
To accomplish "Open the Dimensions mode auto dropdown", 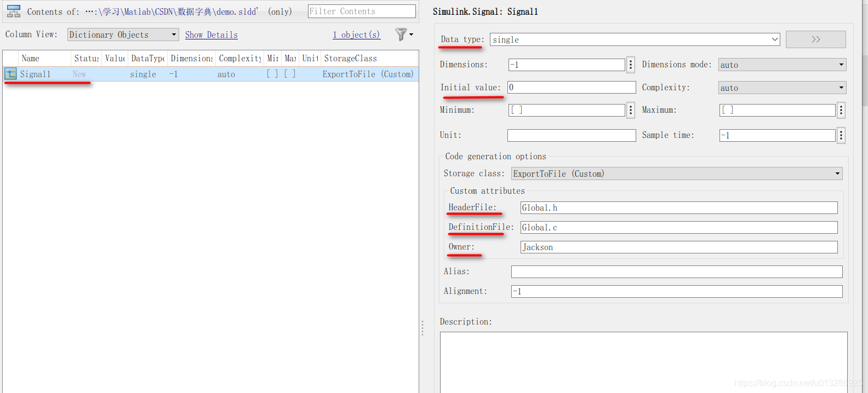I will pyautogui.click(x=782, y=65).
